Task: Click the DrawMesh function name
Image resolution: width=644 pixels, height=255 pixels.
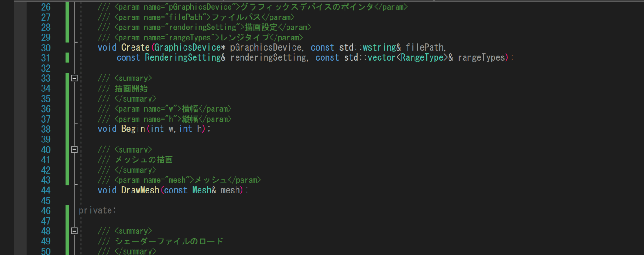Action: 140,190
